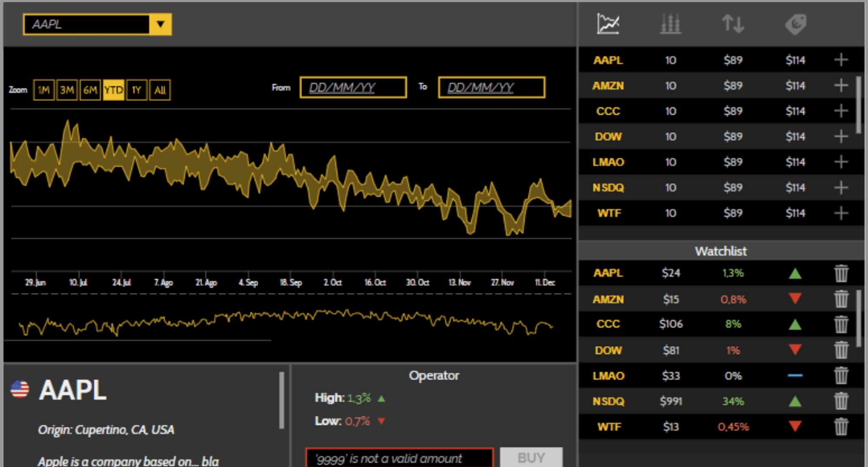Screen dimensions: 868x467
Task: Add AAPL with its plus icon
Action: (x=841, y=60)
